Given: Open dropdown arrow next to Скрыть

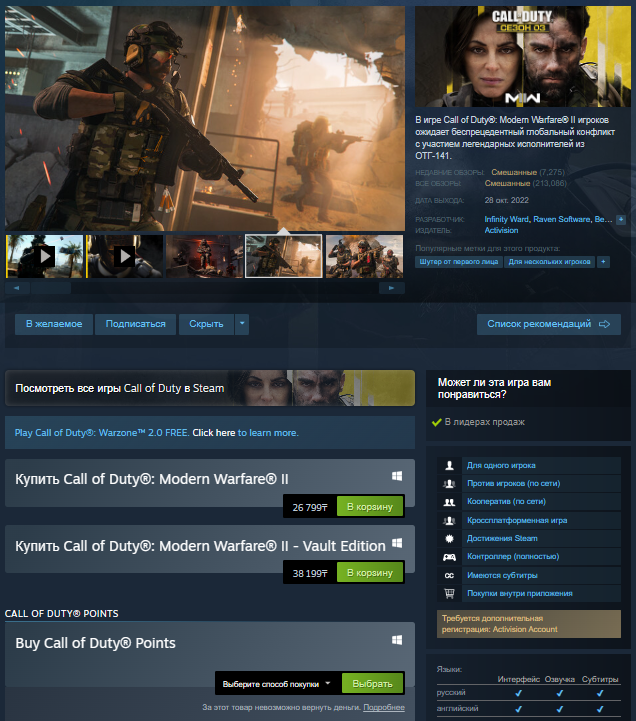Looking at the screenshot, I should [242, 324].
